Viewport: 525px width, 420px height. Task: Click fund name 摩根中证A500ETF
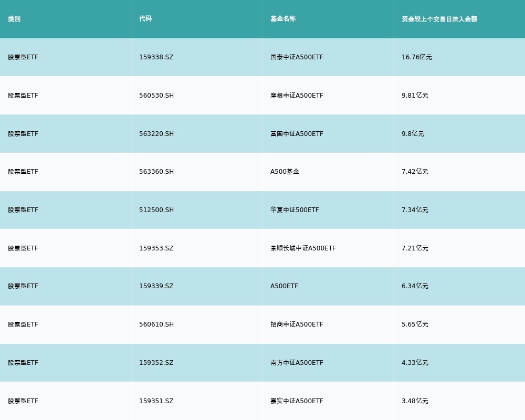click(297, 96)
